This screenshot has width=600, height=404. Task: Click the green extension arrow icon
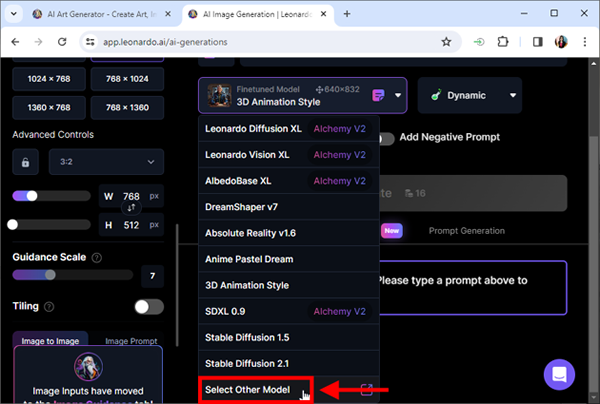click(479, 42)
